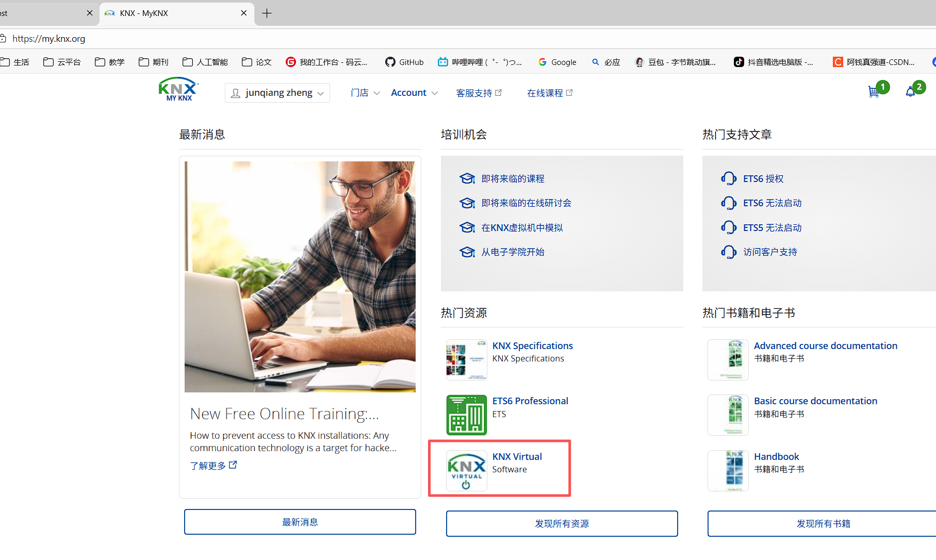Open the ETS5 无法启动 support article

pyautogui.click(x=773, y=227)
